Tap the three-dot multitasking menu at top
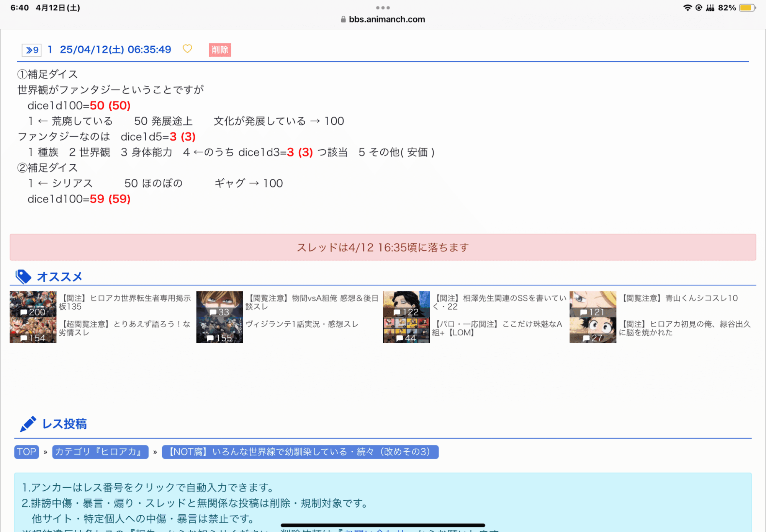The width and height of the screenshot is (766, 532). [383, 8]
